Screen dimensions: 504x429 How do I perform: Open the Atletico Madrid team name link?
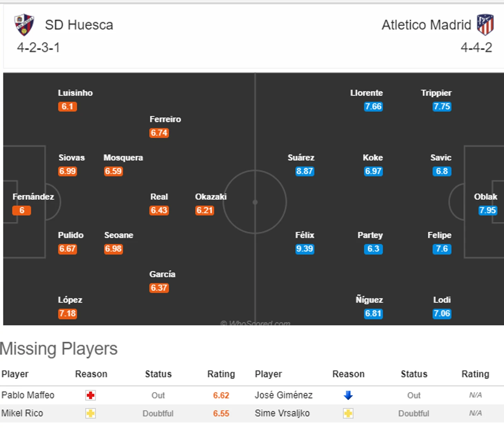(426, 25)
